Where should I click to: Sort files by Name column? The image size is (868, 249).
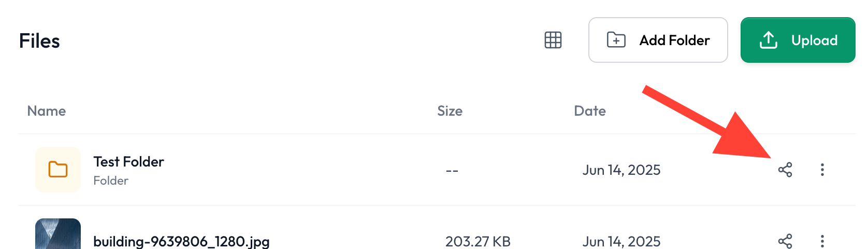point(47,111)
